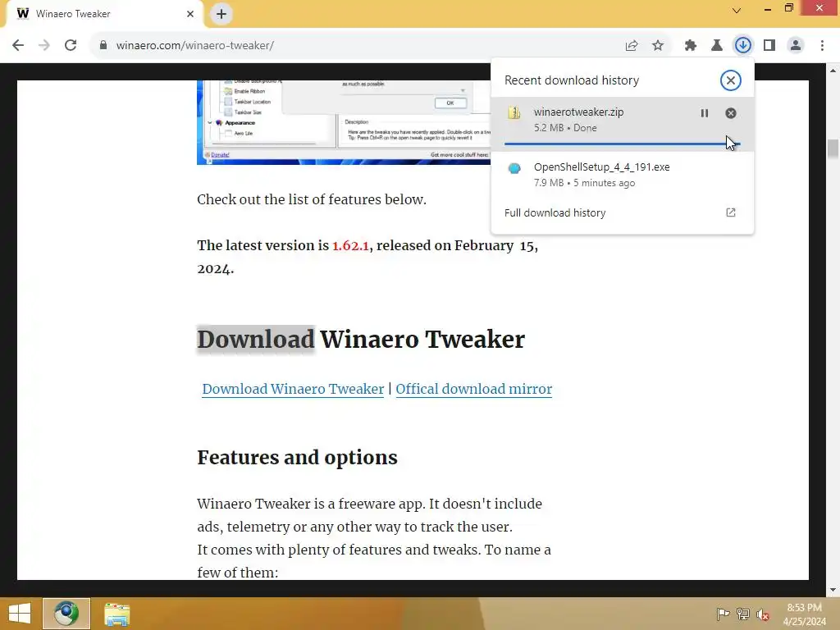
Task: Open a new browser tab
Action: [x=221, y=14]
